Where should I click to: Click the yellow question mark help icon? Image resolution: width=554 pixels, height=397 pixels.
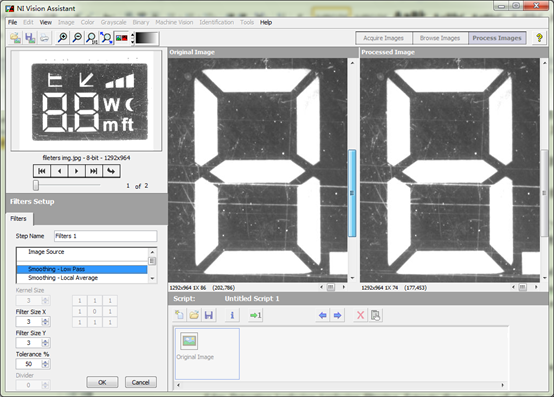pos(539,38)
